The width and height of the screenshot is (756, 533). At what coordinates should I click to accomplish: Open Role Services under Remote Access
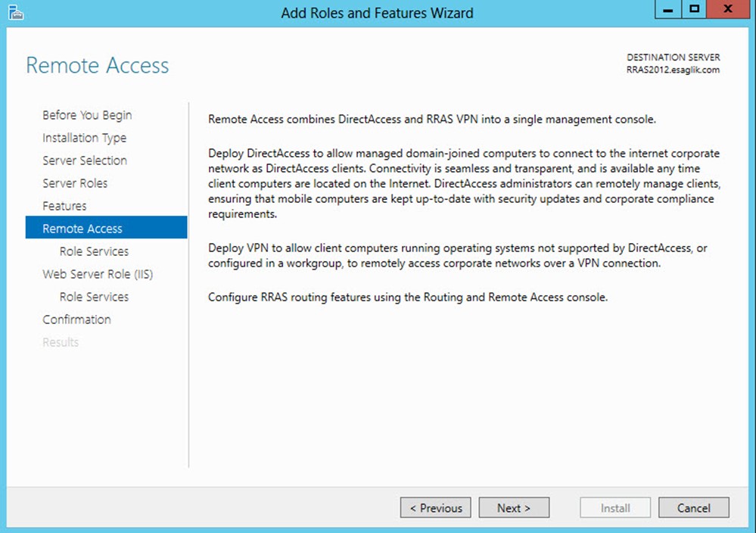(94, 251)
